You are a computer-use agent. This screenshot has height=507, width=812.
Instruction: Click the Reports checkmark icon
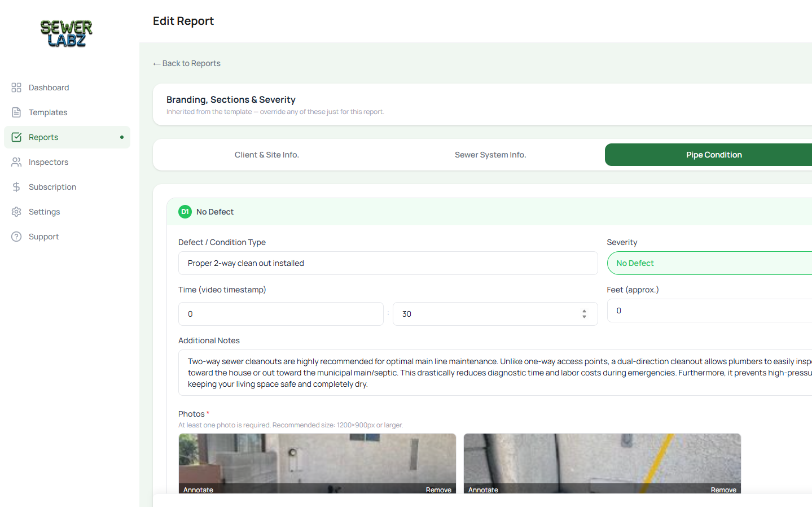point(16,137)
